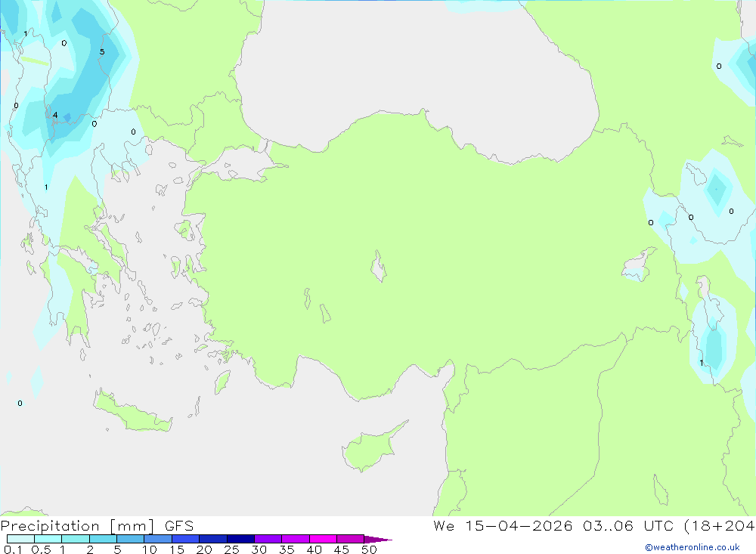This screenshot has width=756, height=554.
Task: Click the 35–40 mm legend color swatch
Action: tap(295, 539)
